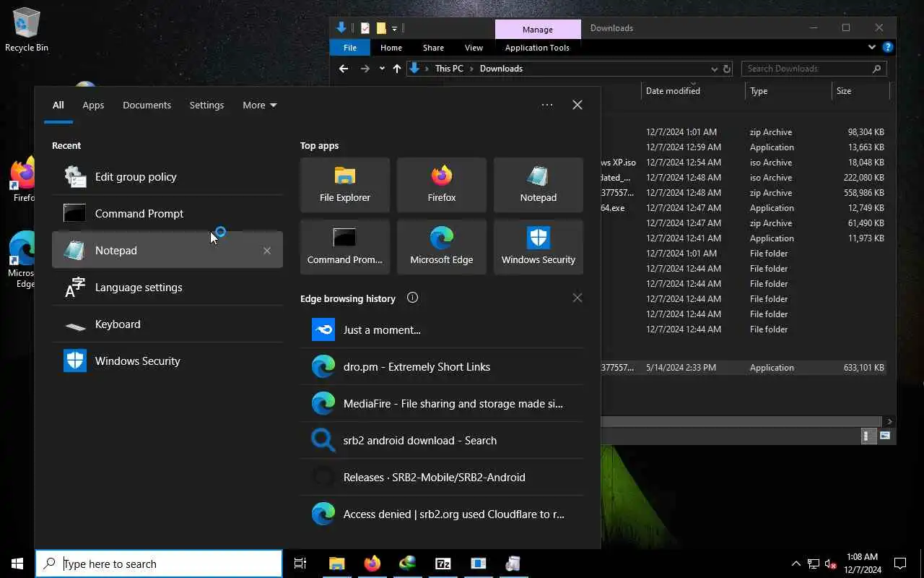924x578 pixels.
Task: Open dro.pm - Extremely Short Links history entry
Action: [x=442, y=366]
